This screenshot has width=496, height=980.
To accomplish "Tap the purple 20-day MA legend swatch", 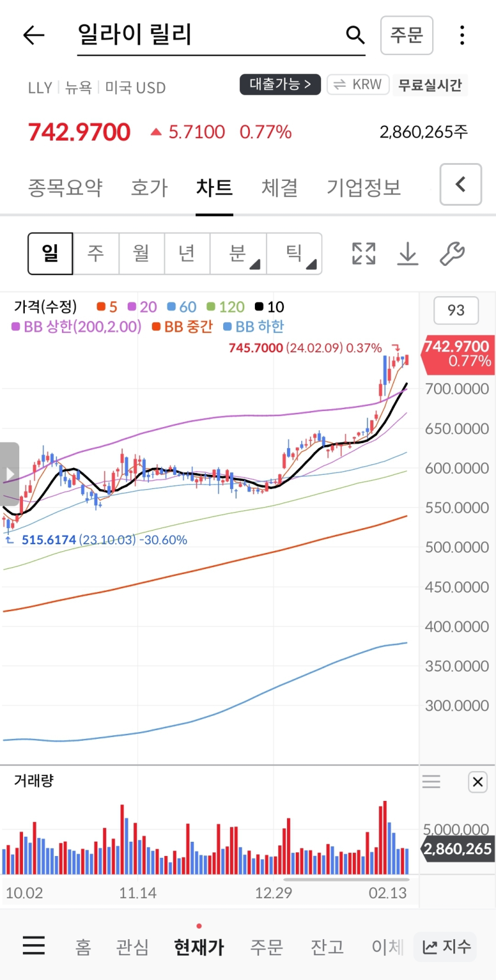I will (132, 307).
